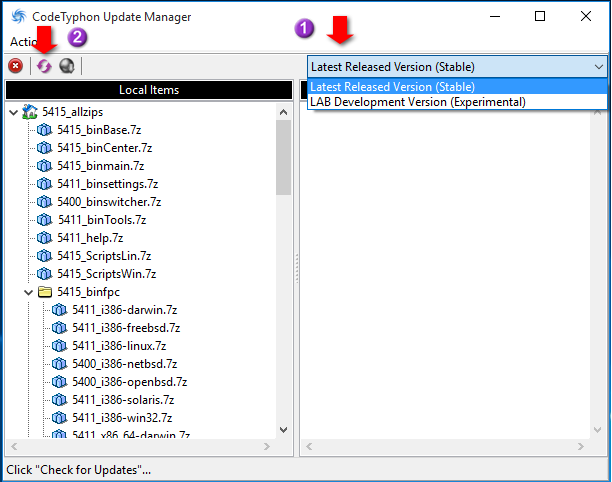Image resolution: width=612 pixels, height=482 pixels.
Task: Click the package icon beside 5400_binswitcher.7z
Action: point(44,202)
